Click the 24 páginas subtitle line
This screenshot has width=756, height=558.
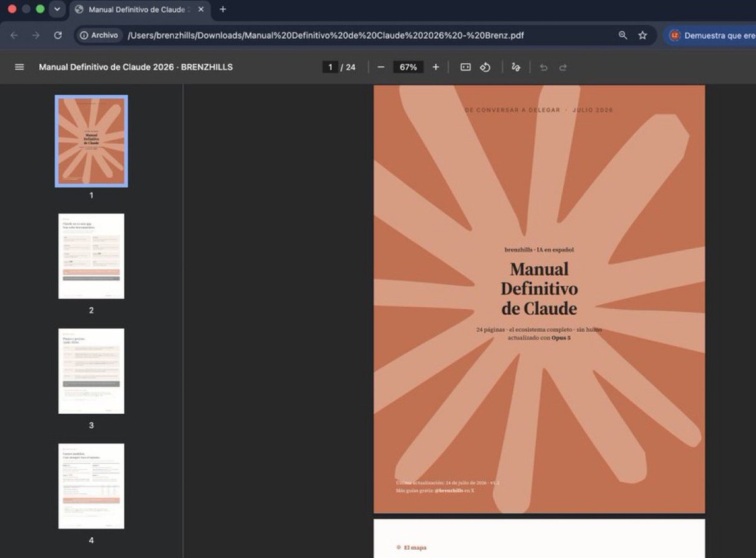click(x=539, y=329)
